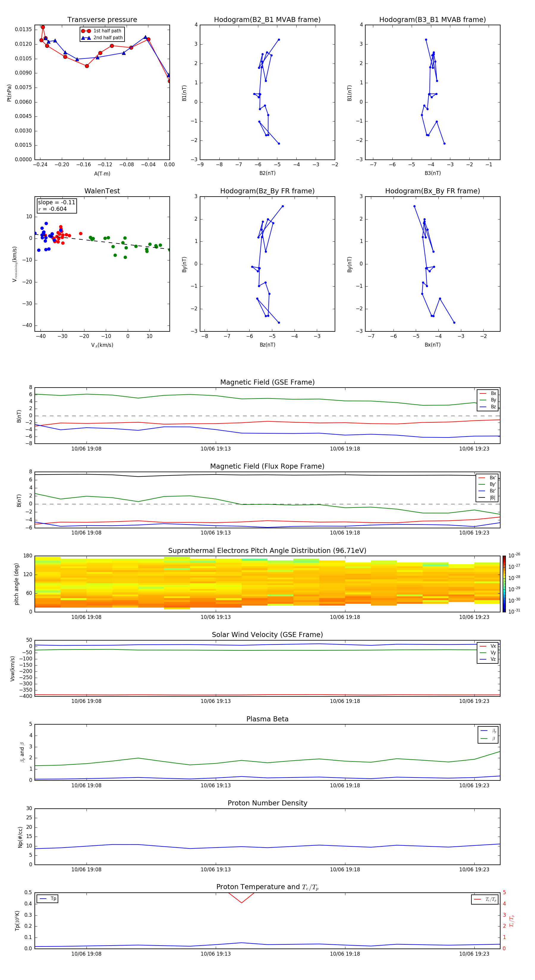Click the "V_A(km/s)" x-axis label
535x980 pixels.
102,345
